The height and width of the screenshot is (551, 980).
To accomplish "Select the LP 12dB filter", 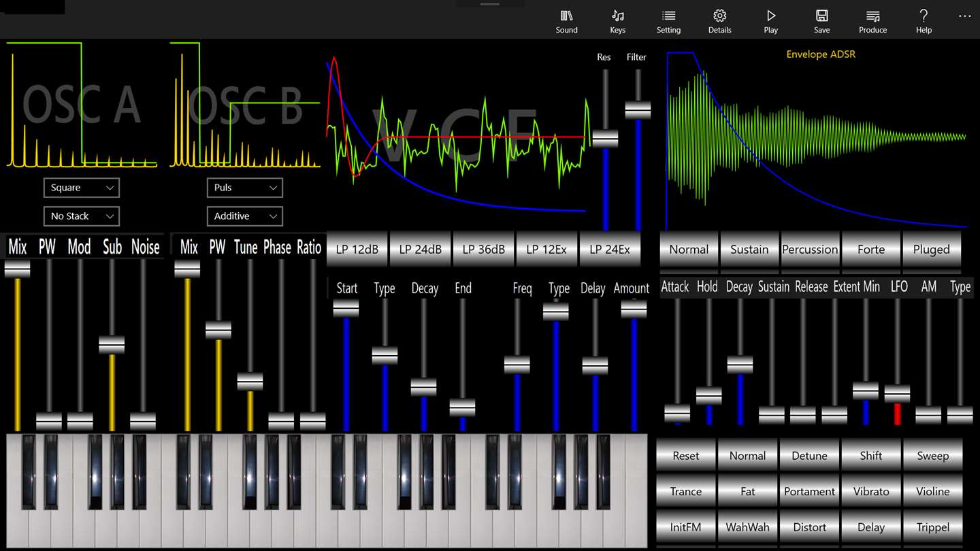I will 357,249.
